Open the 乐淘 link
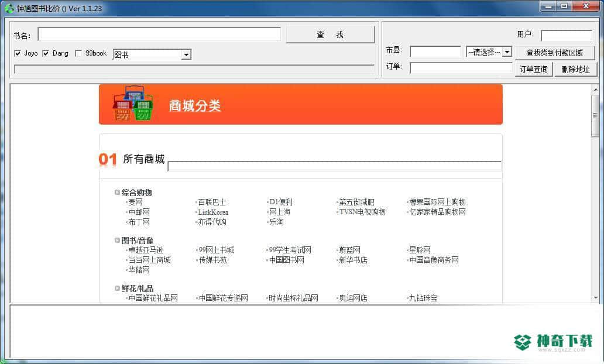The width and height of the screenshot is (604, 364). click(x=276, y=222)
